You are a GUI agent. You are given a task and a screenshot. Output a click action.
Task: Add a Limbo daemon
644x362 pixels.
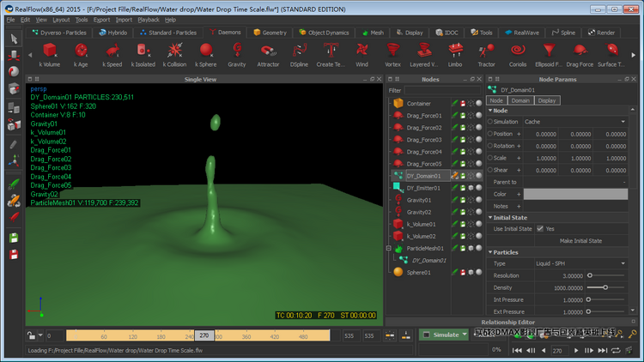[455, 55]
